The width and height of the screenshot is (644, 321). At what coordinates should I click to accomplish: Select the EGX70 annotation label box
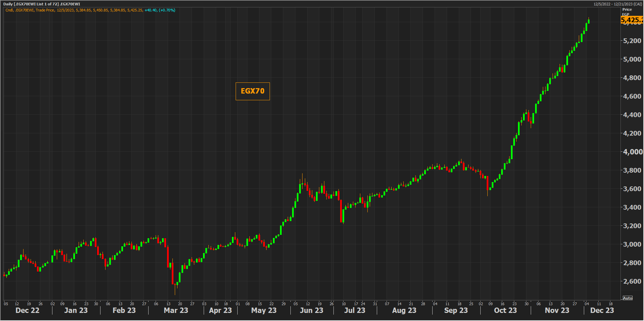click(x=252, y=91)
